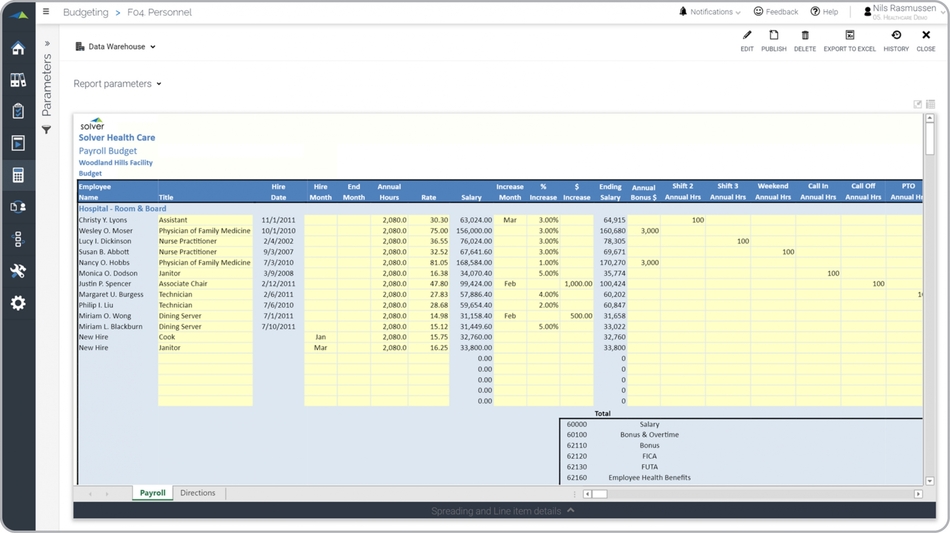Image resolution: width=950 pixels, height=533 pixels.
Task: Click the Feedback link
Action: click(776, 12)
